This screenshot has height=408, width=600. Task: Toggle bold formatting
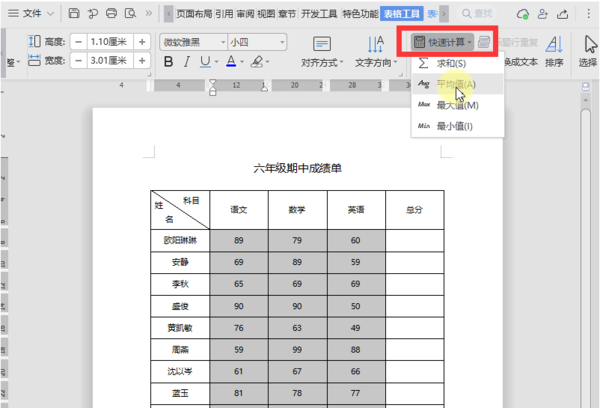pos(168,62)
